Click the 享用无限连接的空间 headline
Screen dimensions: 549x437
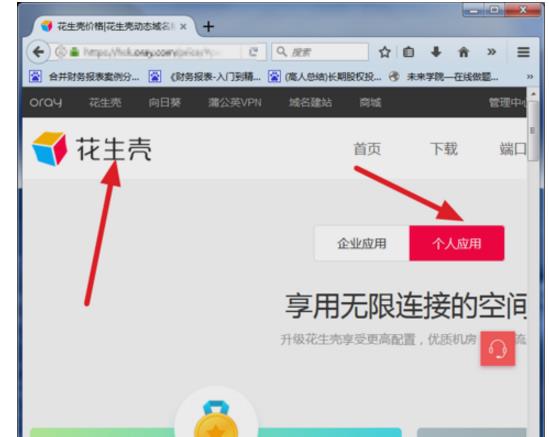(x=405, y=306)
